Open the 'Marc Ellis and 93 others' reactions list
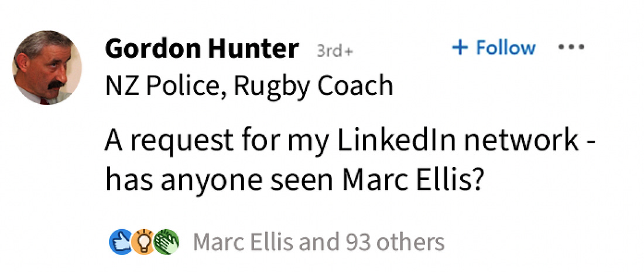Image resolution: width=644 pixels, height=272 pixels. pyautogui.click(x=318, y=241)
